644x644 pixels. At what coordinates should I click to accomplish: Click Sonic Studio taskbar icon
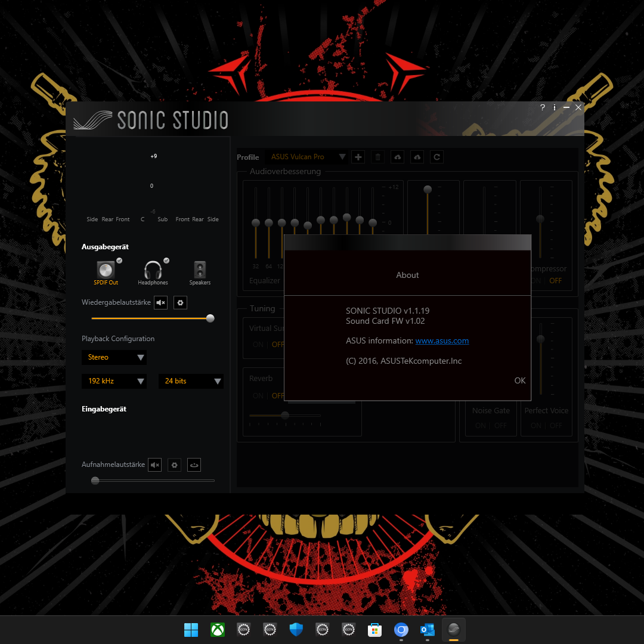click(453, 629)
